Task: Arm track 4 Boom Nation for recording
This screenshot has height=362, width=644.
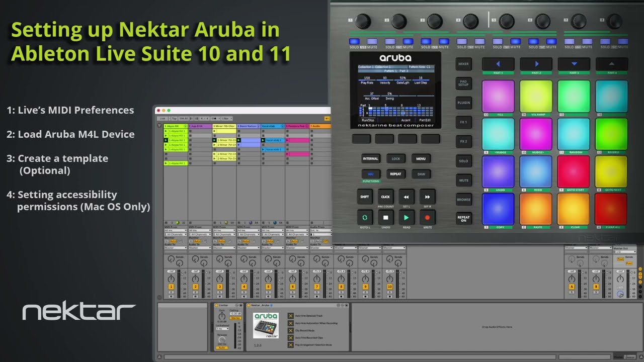Action: pyautogui.click(x=244, y=296)
